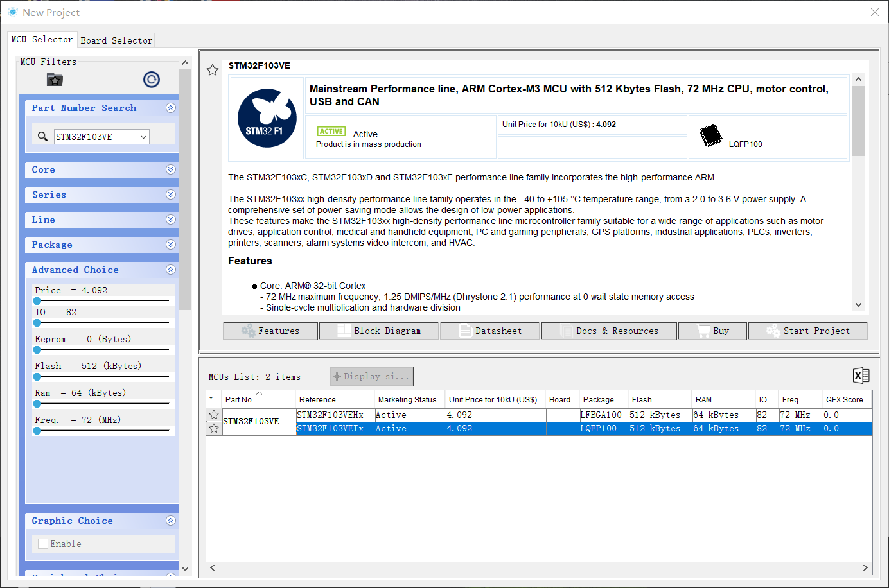Screen dimensions: 889x588
Task: Close the New Project window
Action: pyautogui.click(x=874, y=12)
